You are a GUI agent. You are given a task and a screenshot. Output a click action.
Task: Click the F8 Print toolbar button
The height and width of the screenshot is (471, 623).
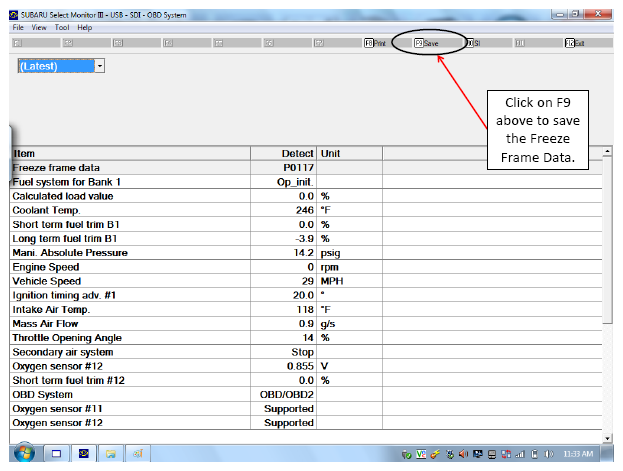(375, 43)
